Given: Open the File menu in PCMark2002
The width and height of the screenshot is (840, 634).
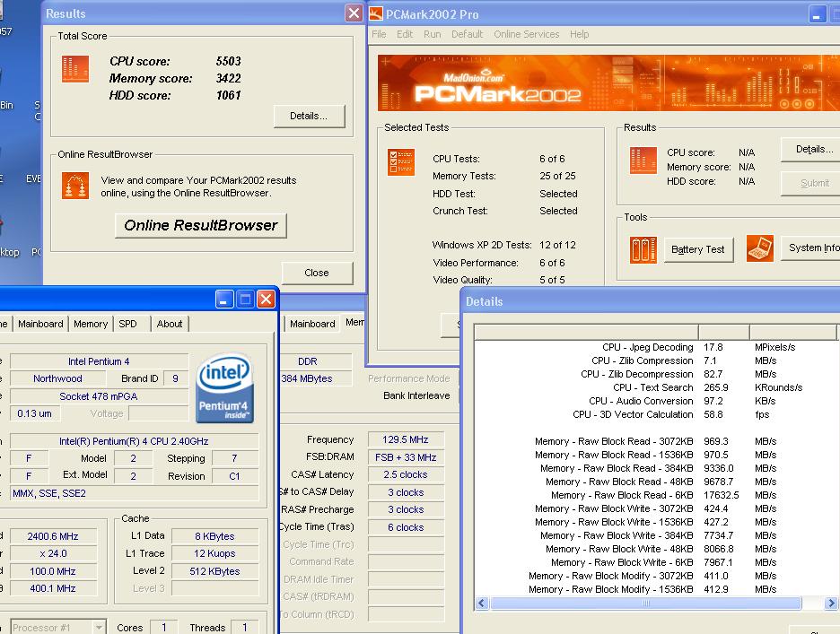Looking at the screenshot, I should coord(379,34).
